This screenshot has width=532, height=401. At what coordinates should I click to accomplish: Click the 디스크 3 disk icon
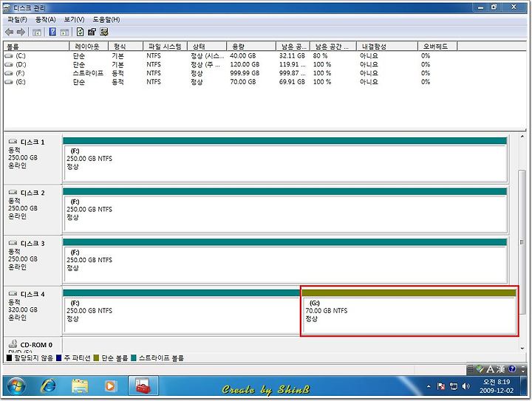[x=13, y=243]
